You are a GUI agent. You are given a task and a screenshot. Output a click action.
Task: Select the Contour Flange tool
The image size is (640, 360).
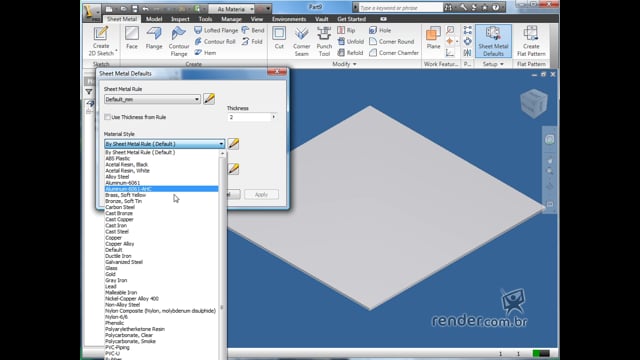pyautogui.click(x=178, y=41)
